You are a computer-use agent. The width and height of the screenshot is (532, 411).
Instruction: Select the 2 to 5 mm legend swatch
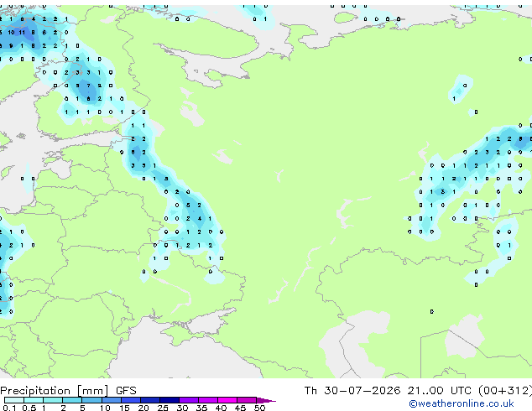coord(72,400)
